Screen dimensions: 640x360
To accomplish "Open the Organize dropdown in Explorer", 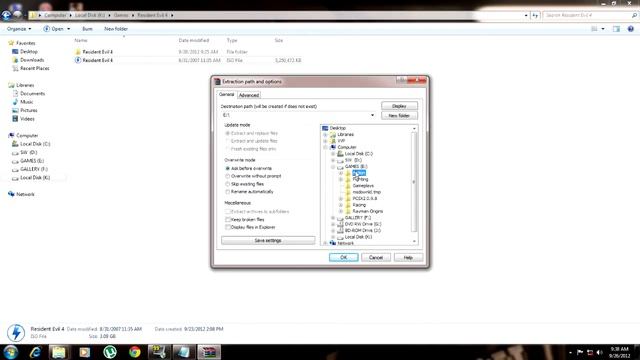I will [19, 29].
